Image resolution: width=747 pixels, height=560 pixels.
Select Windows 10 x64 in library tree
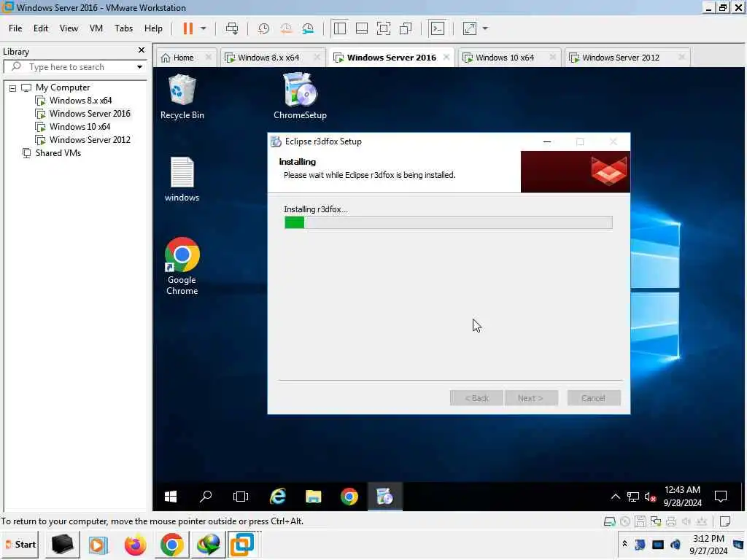point(80,127)
